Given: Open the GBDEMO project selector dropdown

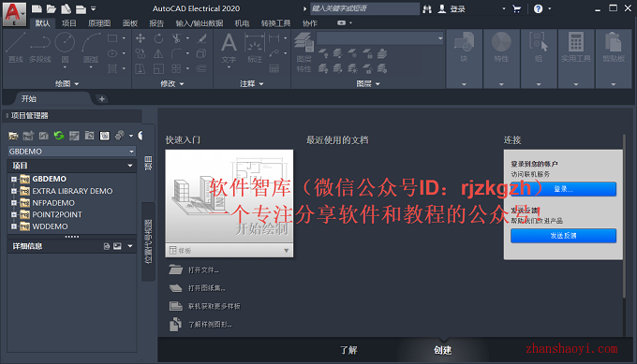Looking at the screenshot, I should 71,152.
